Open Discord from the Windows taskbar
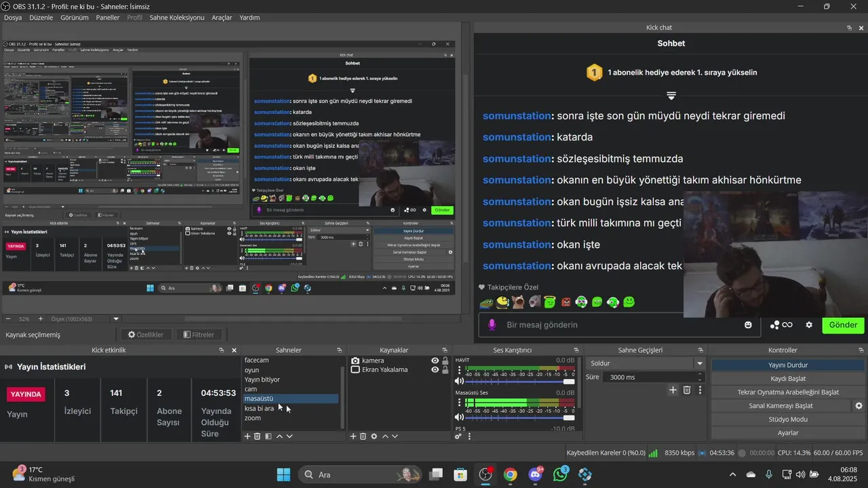 (x=536, y=474)
